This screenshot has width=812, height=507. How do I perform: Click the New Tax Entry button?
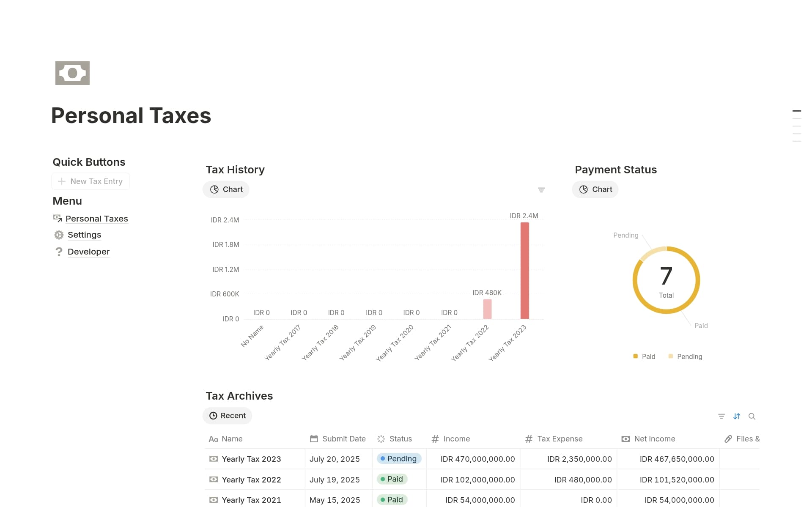(x=90, y=181)
